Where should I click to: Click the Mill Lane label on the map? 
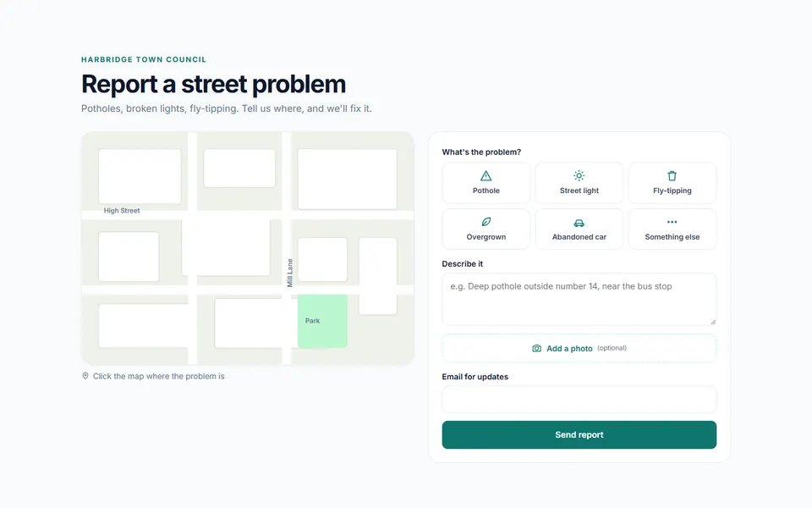coord(290,273)
